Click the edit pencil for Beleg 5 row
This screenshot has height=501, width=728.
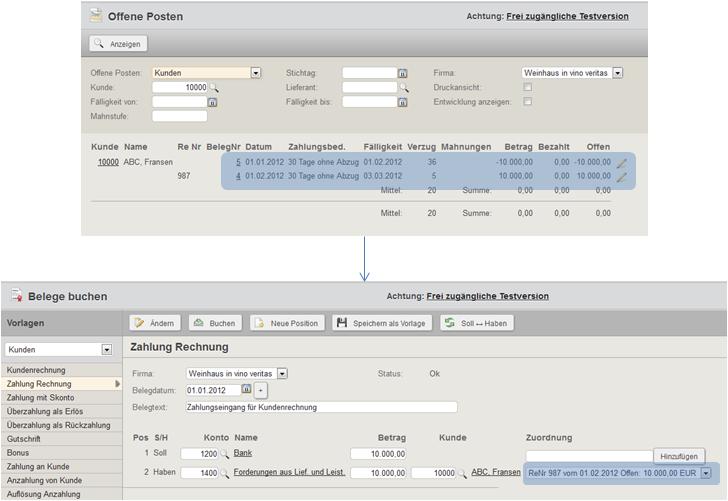click(x=622, y=162)
